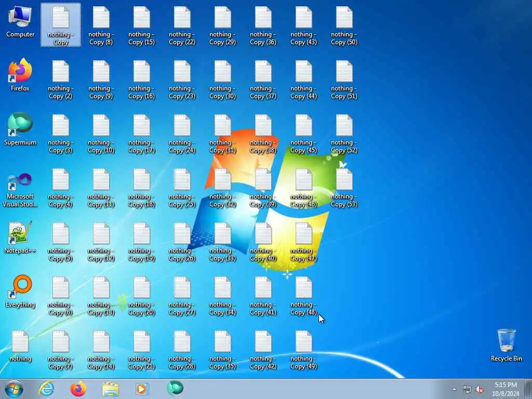532x399 pixels.
Task: Select file 'nothing - Copy (41)'
Action: tap(263, 296)
